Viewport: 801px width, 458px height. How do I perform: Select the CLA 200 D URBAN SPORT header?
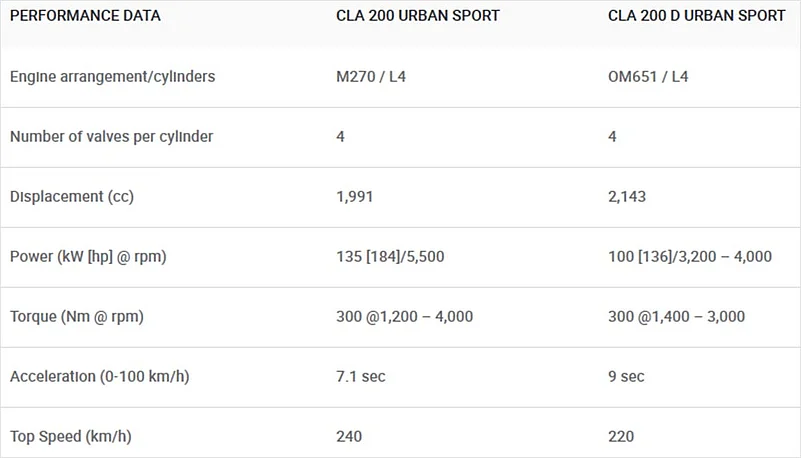(x=696, y=16)
